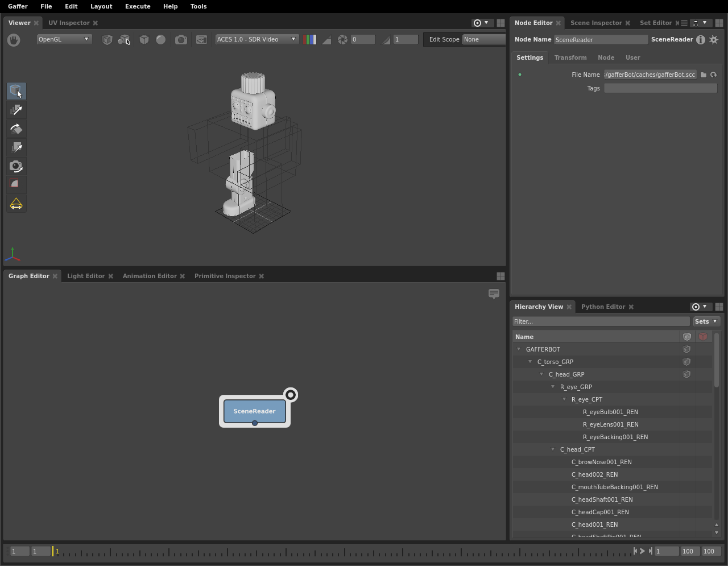This screenshot has height=566, width=728.
Task: Select the Crop Window tool in sidebar
Action: pos(16,184)
